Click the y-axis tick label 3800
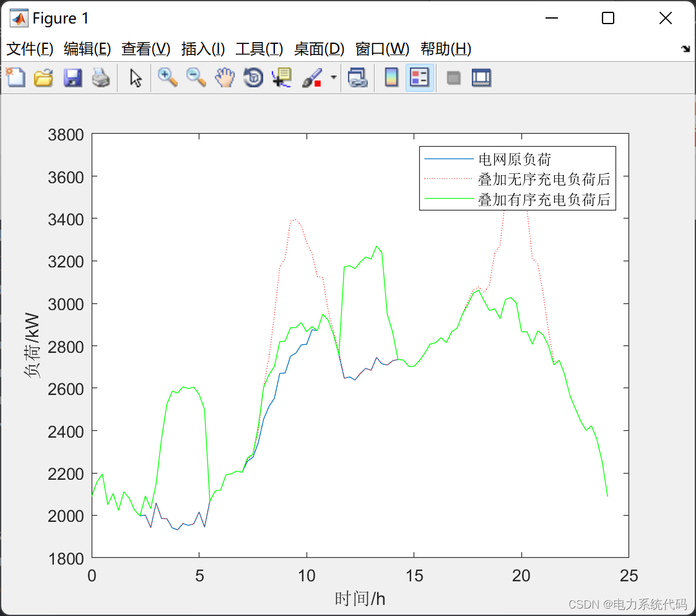 [66, 134]
